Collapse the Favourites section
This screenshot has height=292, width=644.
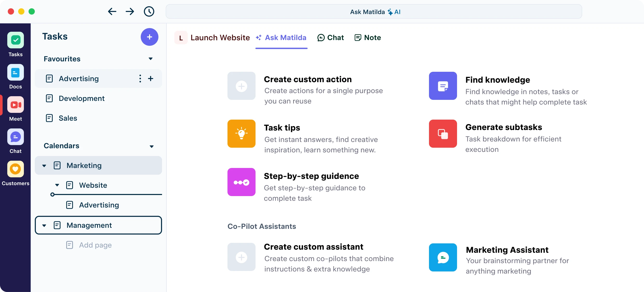(x=150, y=59)
